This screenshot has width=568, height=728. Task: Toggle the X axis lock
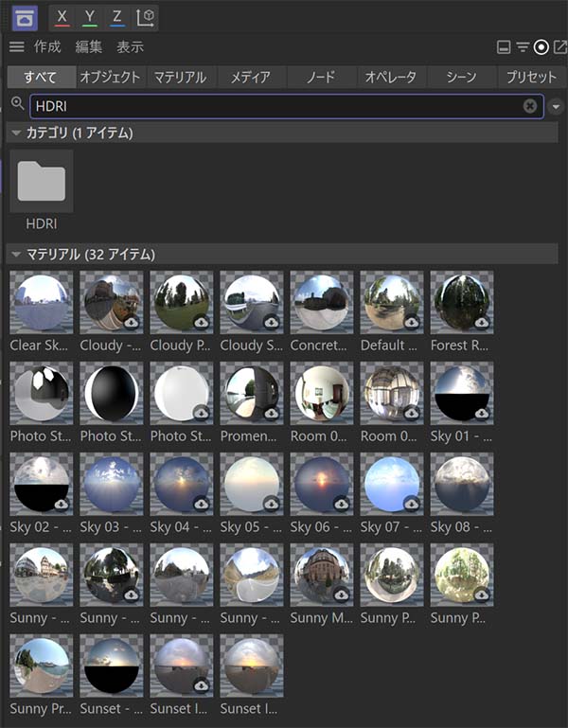click(62, 18)
